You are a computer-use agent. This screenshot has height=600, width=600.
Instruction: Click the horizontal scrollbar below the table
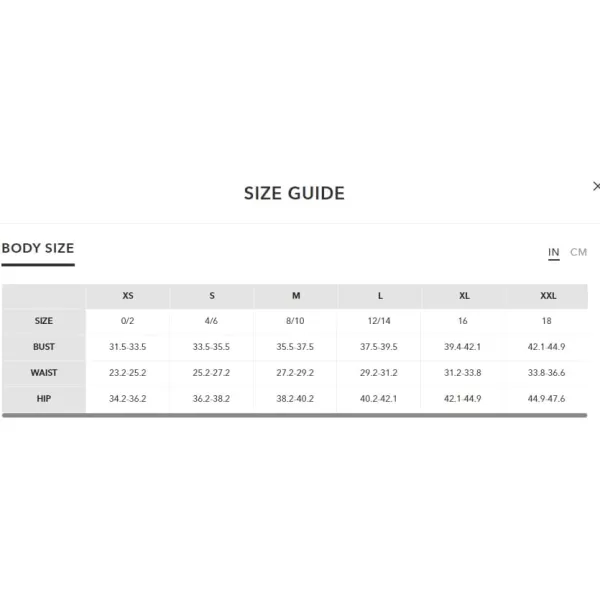tap(295, 415)
